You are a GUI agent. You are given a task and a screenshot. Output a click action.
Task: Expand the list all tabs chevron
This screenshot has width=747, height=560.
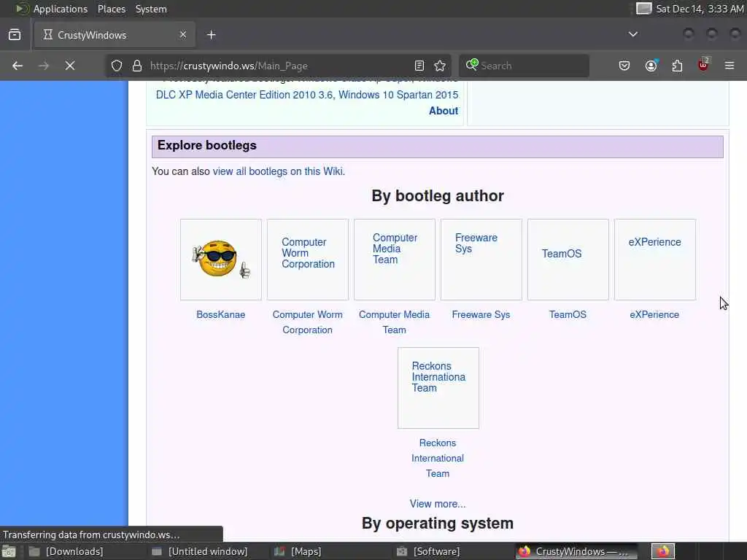[x=633, y=34]
